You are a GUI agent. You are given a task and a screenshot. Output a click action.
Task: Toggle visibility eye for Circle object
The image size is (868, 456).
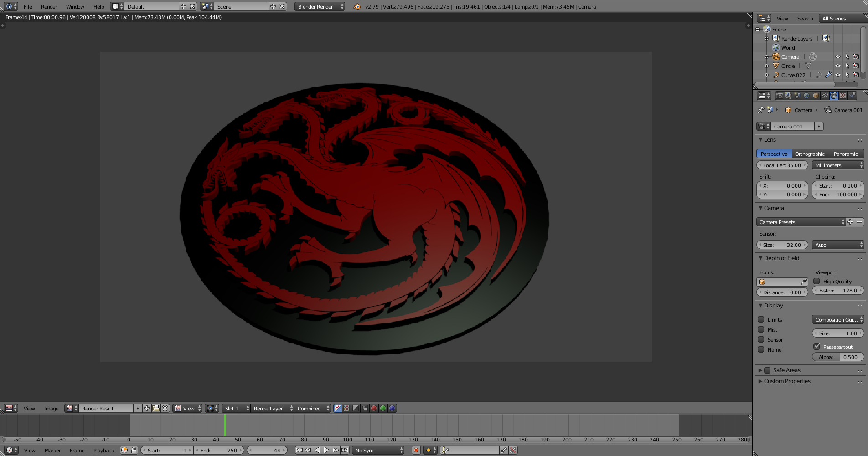[837, 66]
